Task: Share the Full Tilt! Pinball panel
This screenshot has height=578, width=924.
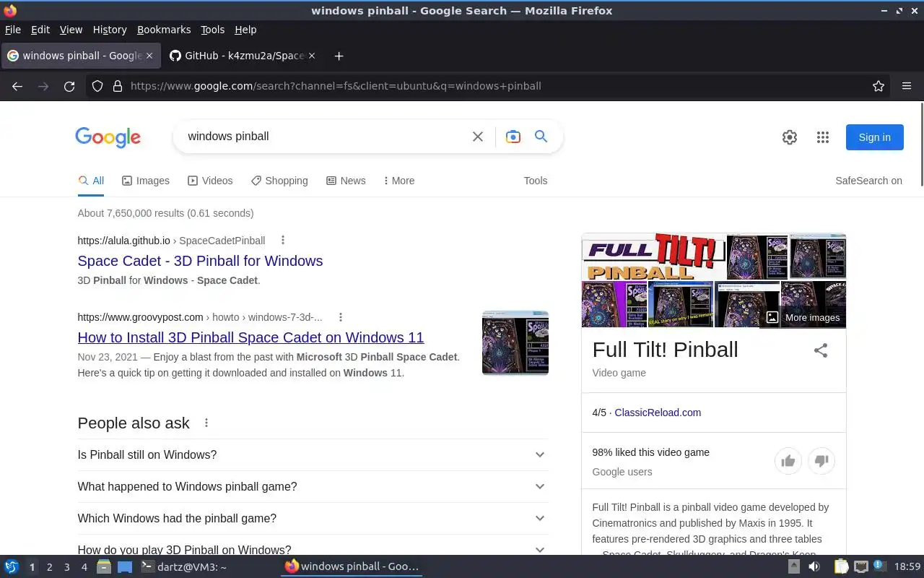Action: tap(821, 350)
